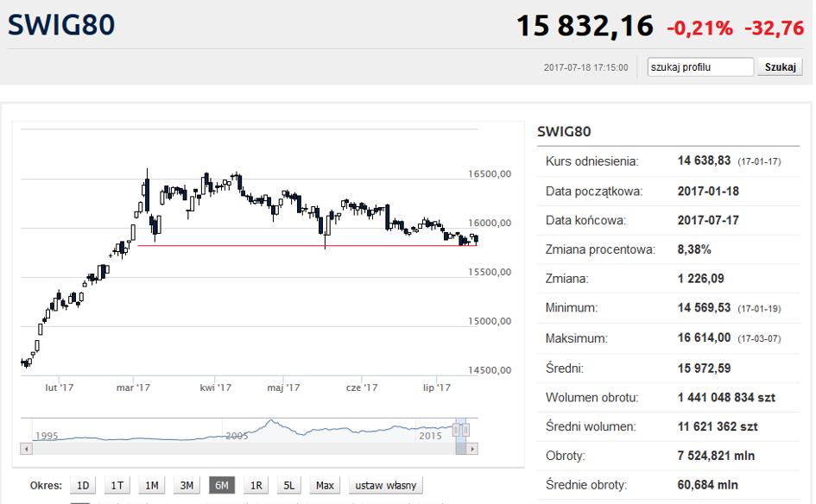
Task: Show the 1R yearly range
Action: click(x=256, y=485)
